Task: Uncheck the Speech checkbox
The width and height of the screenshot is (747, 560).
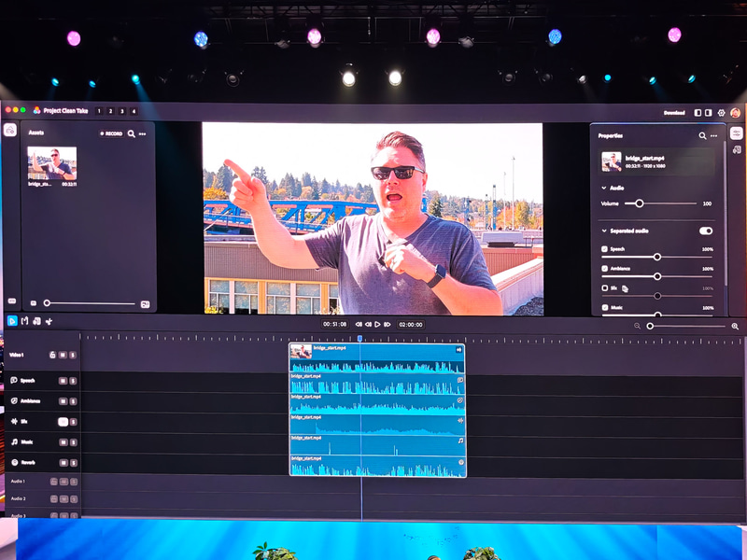Action: [x=604, y=249]
